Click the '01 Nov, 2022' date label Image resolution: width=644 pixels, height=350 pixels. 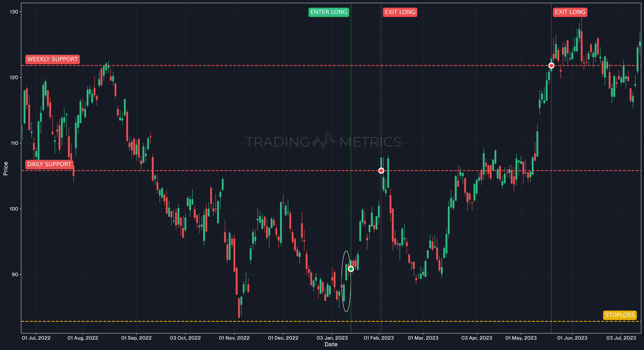[x=234, y=338]
